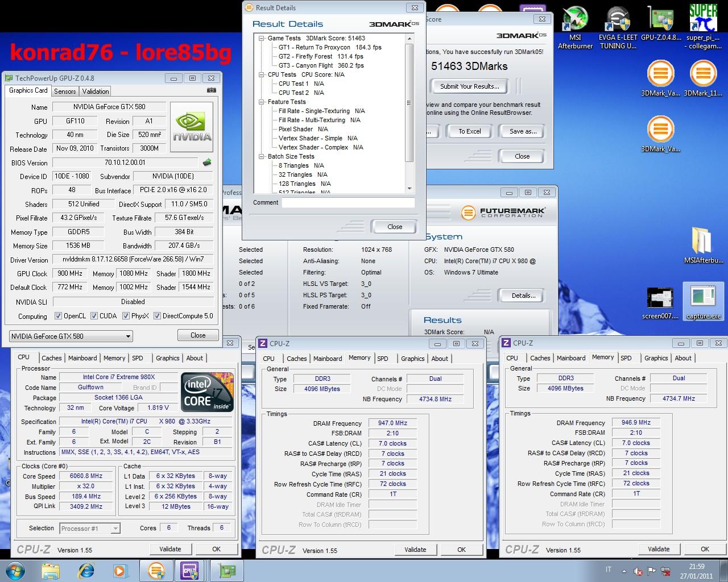Open screen007 image file on desktop
Image resolution: width=728 pixels, height=582 pixels.
tap(660, 304)
